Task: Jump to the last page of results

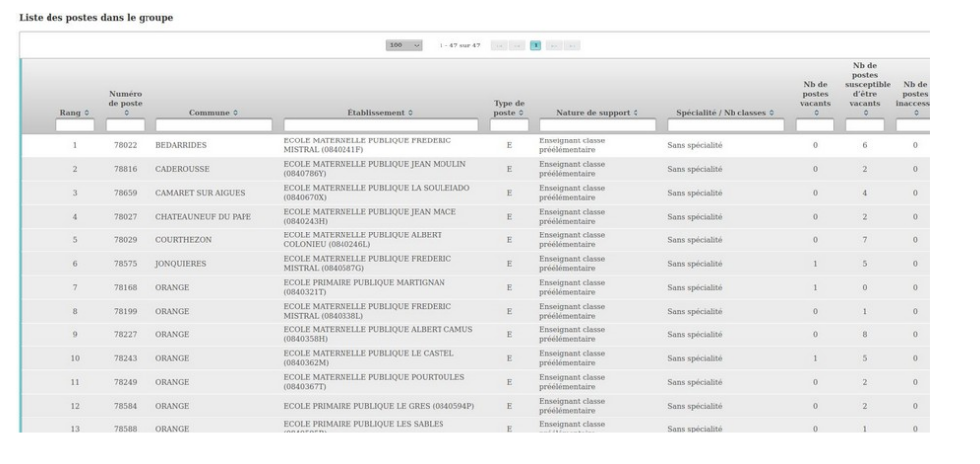Action: (x=572, y=46)
